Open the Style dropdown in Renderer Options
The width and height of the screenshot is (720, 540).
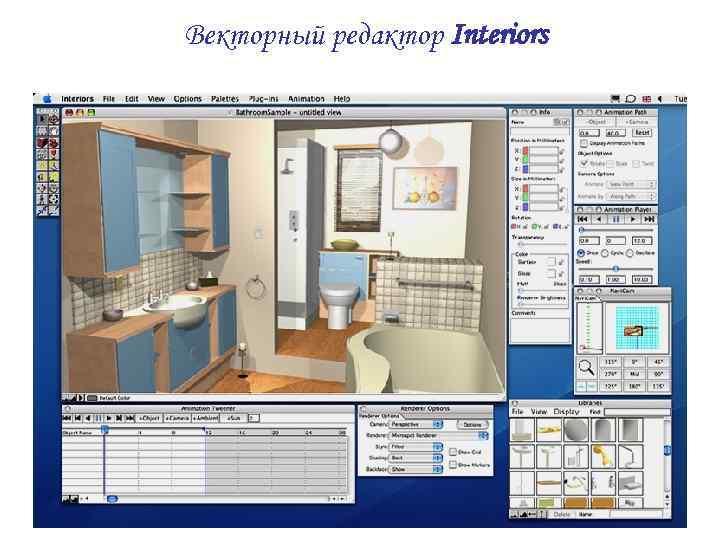click(x=416, y=446)
